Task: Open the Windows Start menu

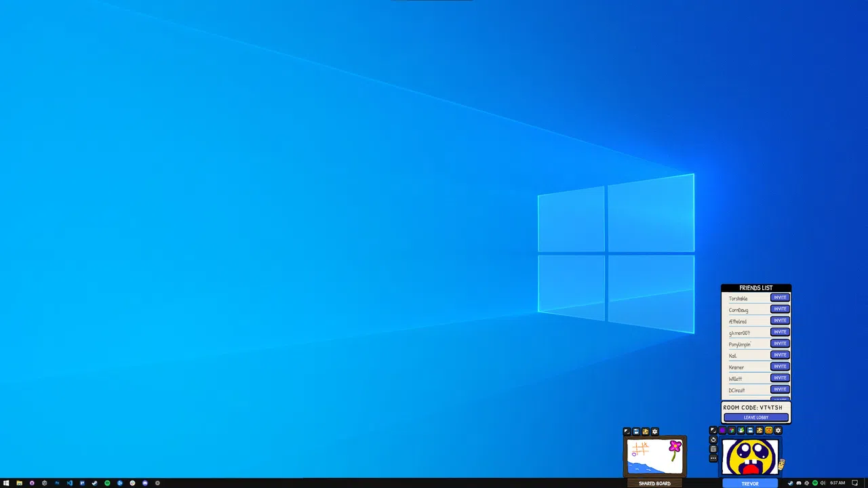Action: 7,483
